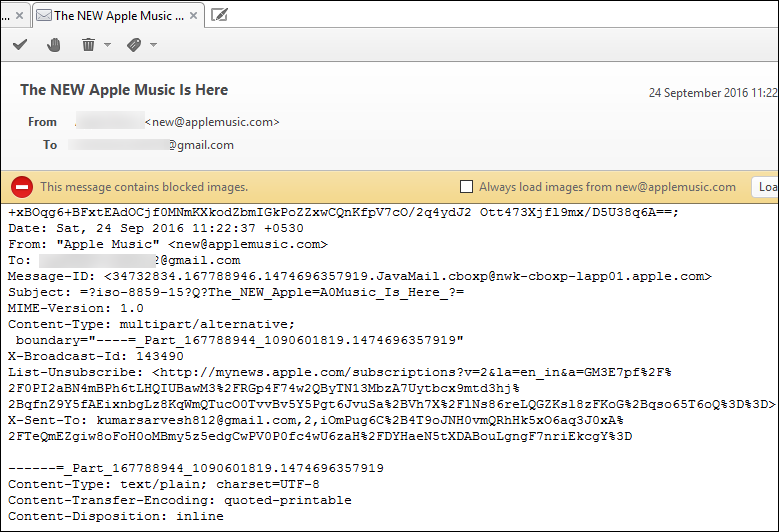Screen dimensions: 779x532
Task: Open the tag dropdown arrow
Action: [x=154, y=45]
